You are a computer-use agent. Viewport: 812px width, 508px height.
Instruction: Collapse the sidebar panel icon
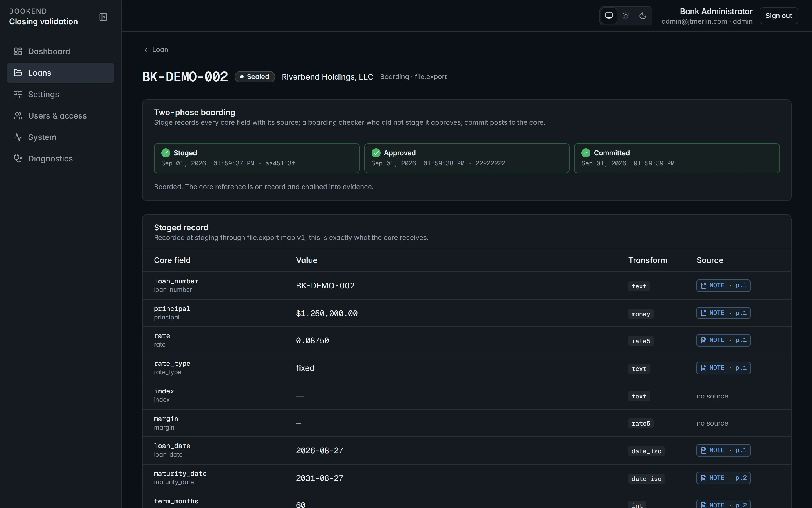[103, 17]
